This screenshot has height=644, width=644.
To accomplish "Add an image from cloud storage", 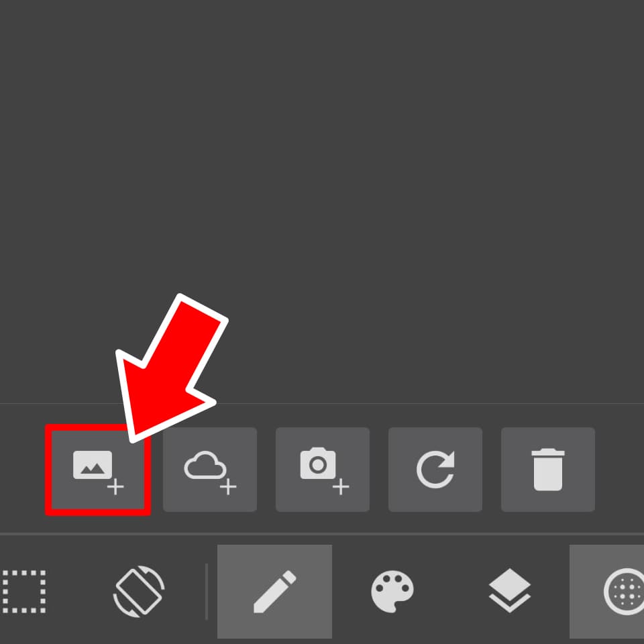I will 210,470.
